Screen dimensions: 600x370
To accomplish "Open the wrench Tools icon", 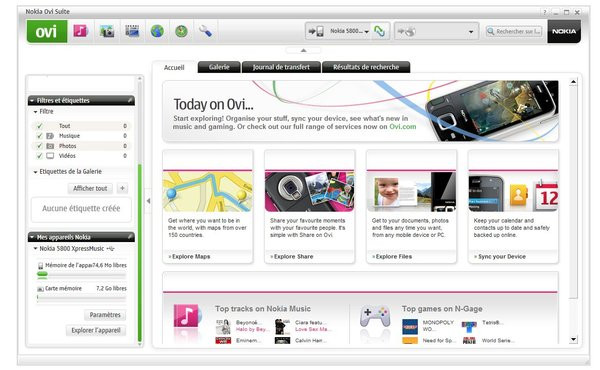I will (205, 31).
